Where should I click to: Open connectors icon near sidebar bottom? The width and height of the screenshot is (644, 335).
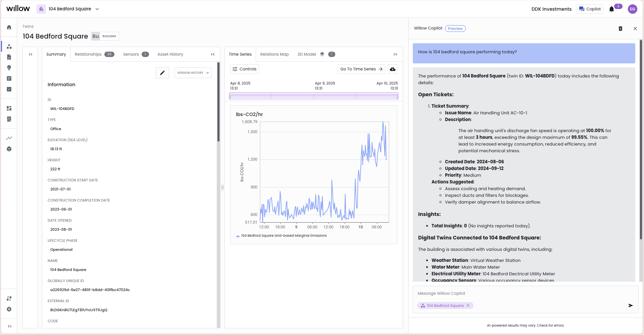click(x=9, y=298)
